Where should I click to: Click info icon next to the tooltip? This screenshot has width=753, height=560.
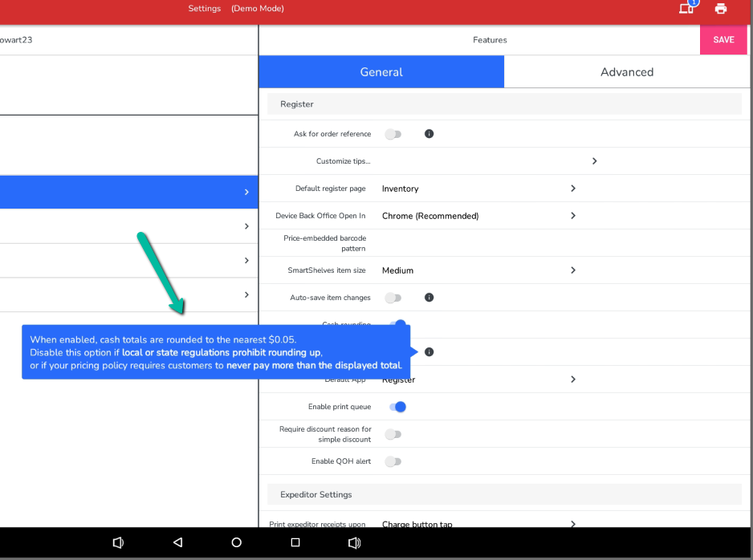coord(429,352)
